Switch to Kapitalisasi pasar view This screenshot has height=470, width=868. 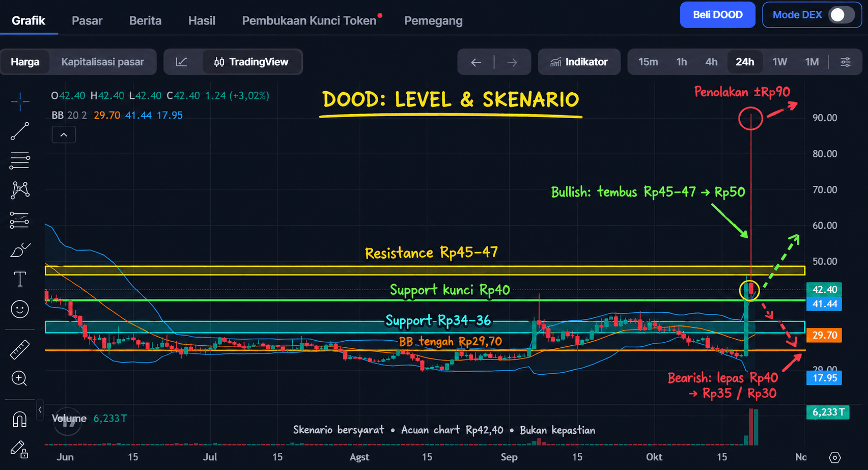tap(102, 62)
